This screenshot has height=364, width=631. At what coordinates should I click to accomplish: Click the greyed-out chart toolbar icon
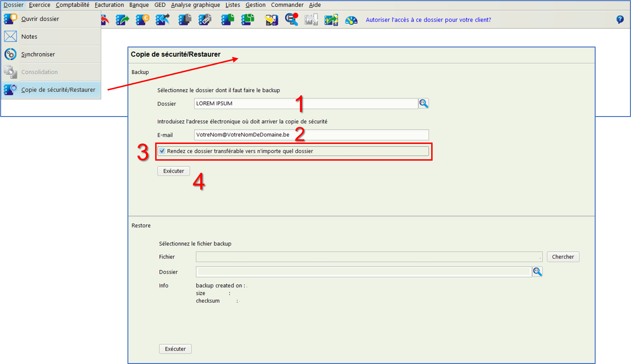pos(311,19)
